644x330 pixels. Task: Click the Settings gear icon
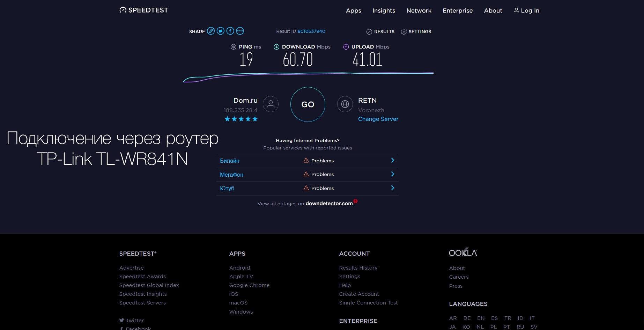pyautogui.click(x=404, y=32)
